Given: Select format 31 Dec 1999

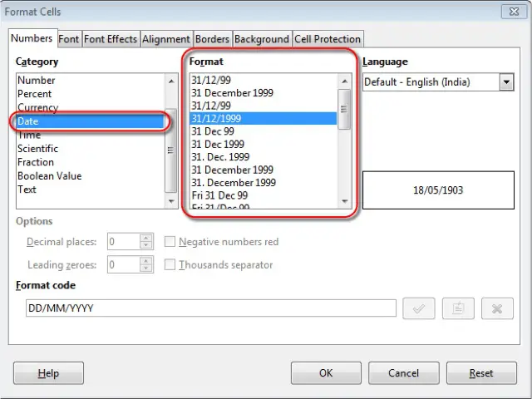Looking at the screenshot, I should pos(264,144).
